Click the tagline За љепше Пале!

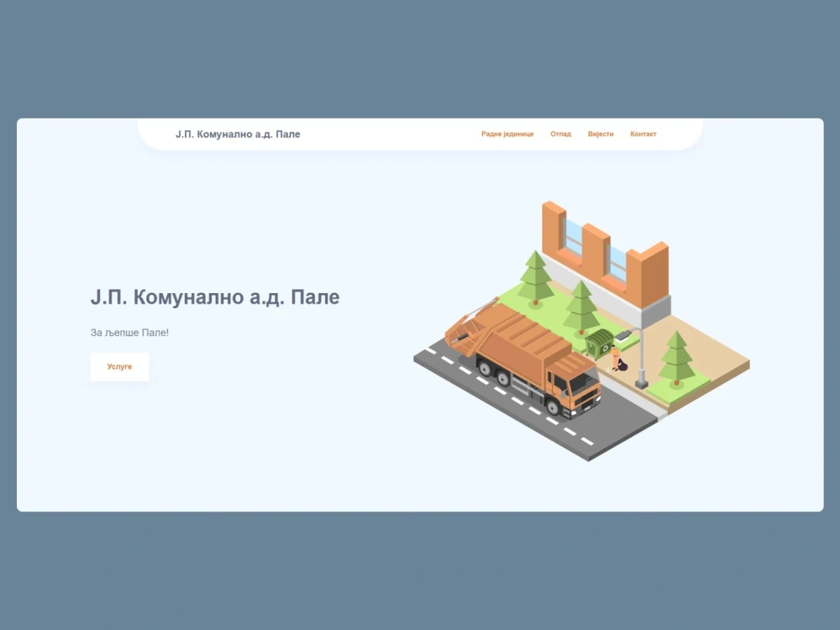(x=129, y=333)
